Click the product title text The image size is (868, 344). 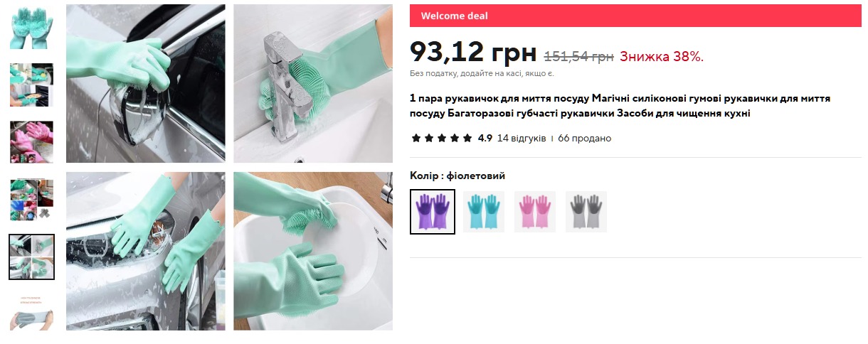[x=620, y=106]
